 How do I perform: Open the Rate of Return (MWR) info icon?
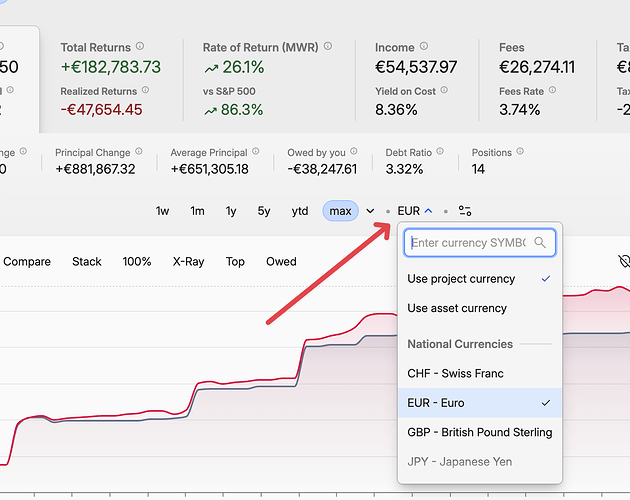click(328, 46)
